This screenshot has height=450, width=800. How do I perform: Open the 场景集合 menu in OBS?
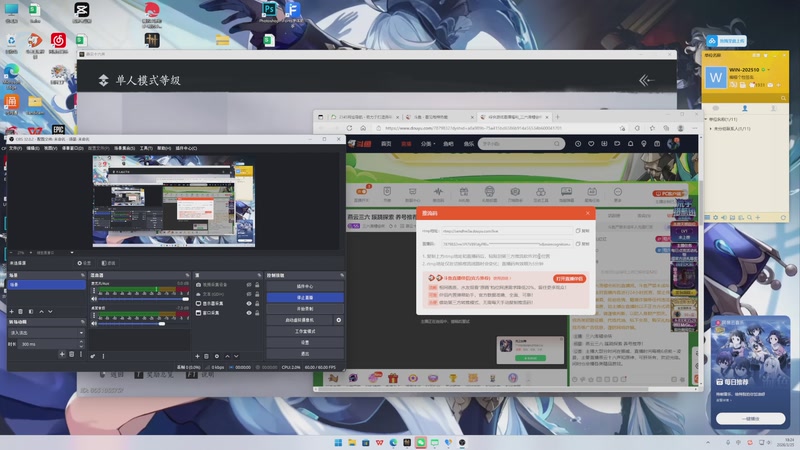[124, 148]
